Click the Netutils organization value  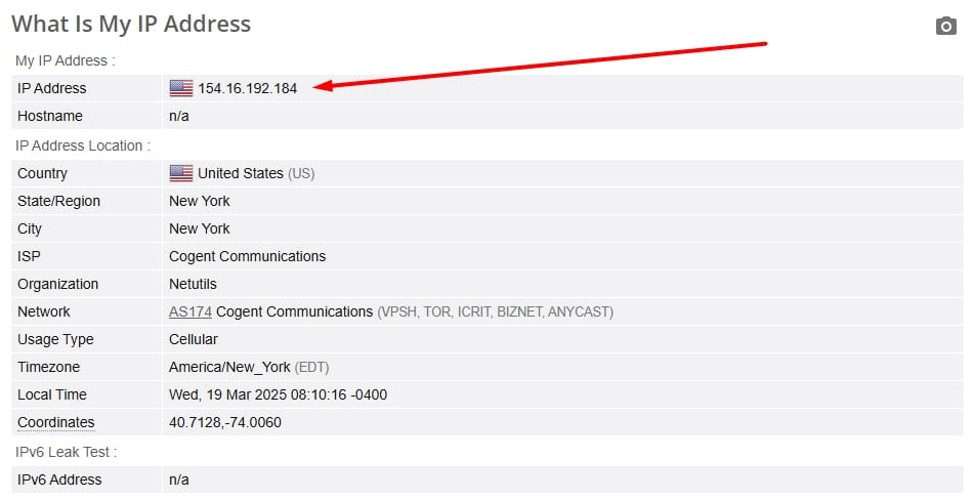[x=193, y=284]
